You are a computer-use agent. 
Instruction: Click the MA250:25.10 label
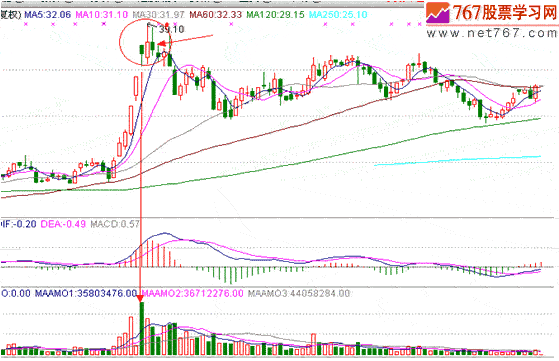click(x=338, y=15)
